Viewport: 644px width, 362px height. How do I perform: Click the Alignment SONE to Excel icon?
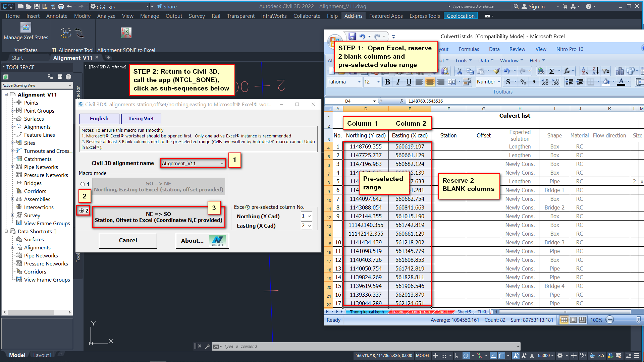point(126,33)
